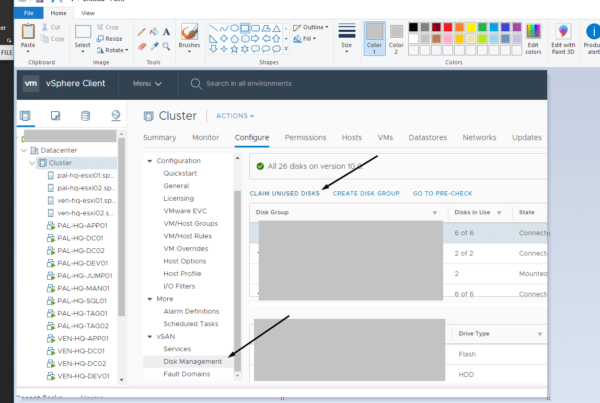Collapse the Cluster tree node
The width and height of the screenshot is (600, 403).
(x=32, y=163)
